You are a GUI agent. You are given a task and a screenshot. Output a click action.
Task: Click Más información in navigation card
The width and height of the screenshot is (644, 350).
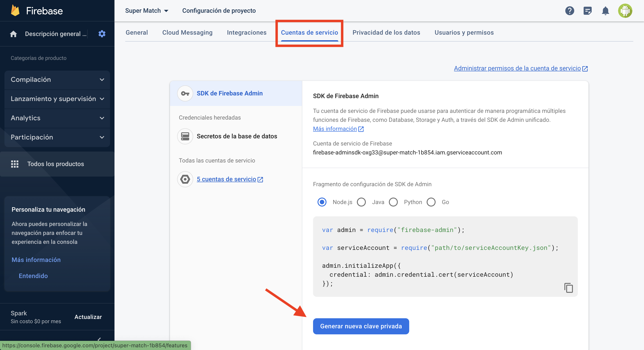pos(36,260)
